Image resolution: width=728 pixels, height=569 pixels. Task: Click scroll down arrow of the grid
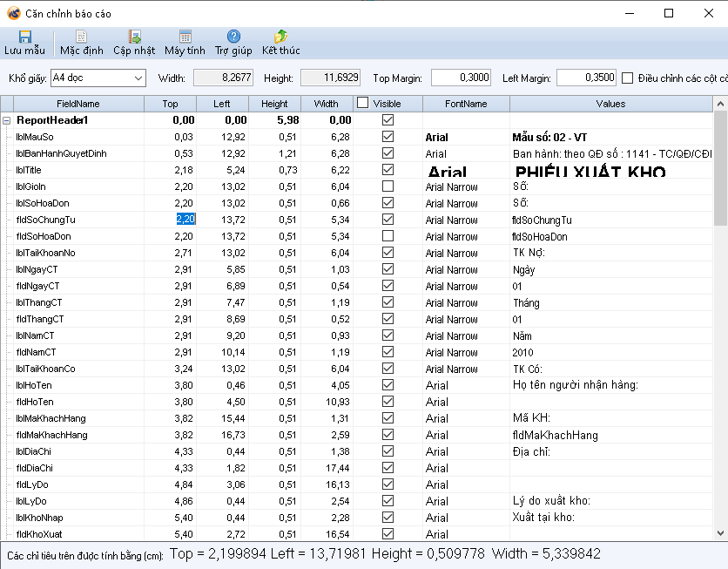pyautogui.click(x=720, y=533)
